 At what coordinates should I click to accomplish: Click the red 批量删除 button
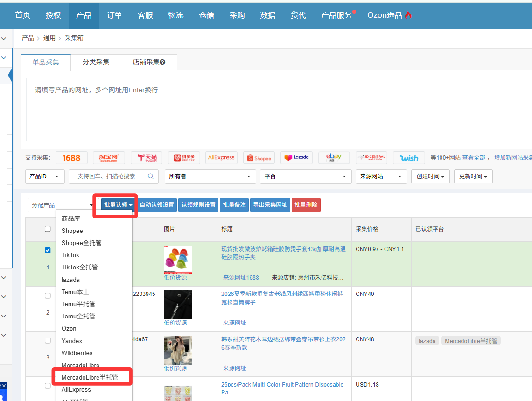coord(306,205)
